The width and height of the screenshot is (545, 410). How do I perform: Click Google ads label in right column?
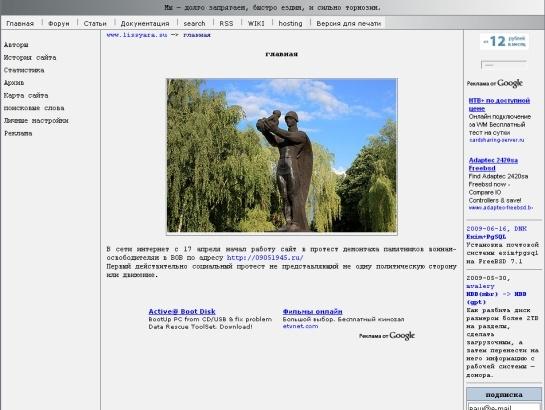pyautogui.click(x=495, y=83)
